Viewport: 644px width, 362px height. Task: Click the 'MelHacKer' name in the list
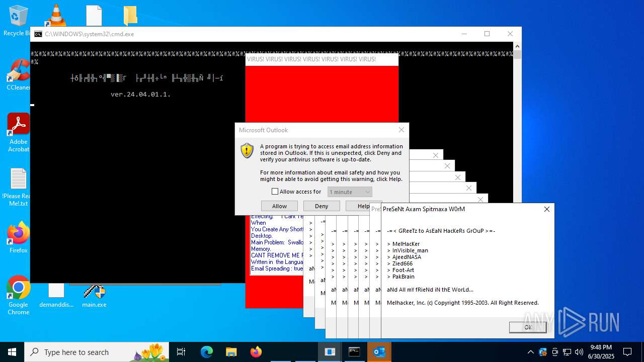click(x=406, y=244)
